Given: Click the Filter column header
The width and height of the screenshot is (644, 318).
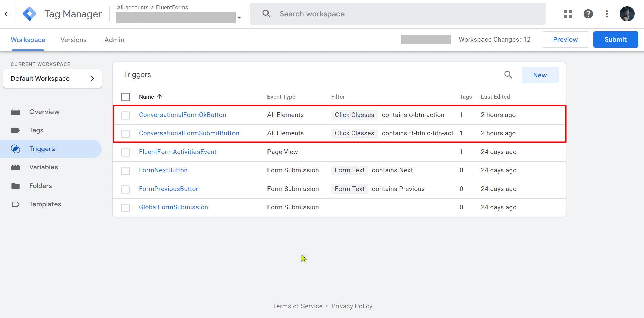Looking at the screenshot, I should 338,97.
